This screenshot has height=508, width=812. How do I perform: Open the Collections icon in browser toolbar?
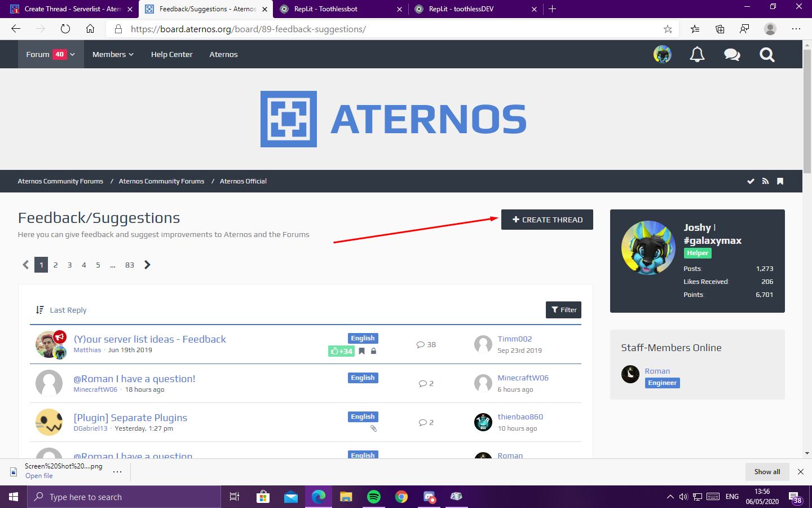coord(720,29)
